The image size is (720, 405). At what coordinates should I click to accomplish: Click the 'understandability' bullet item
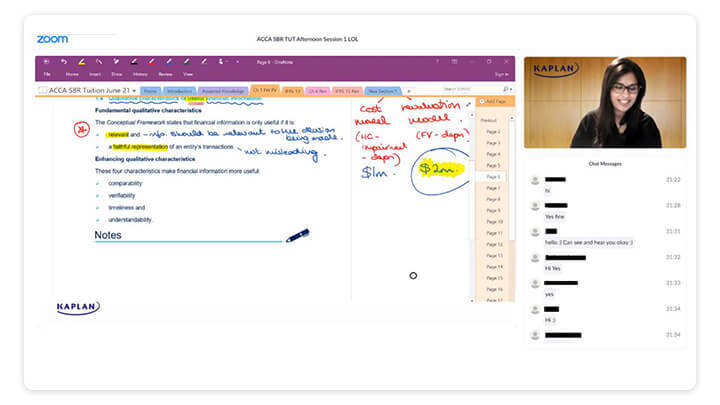[x=130, y=220]
